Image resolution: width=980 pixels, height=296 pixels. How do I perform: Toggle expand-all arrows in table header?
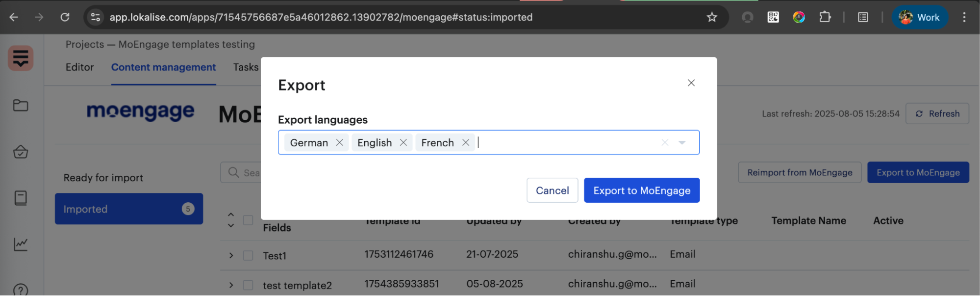[x=231, y=220]
